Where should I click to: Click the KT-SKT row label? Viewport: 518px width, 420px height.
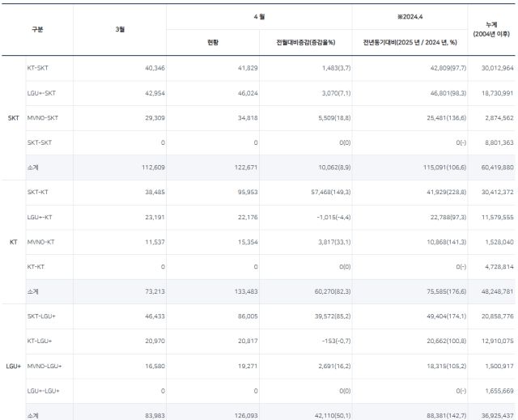coord(38,68)
